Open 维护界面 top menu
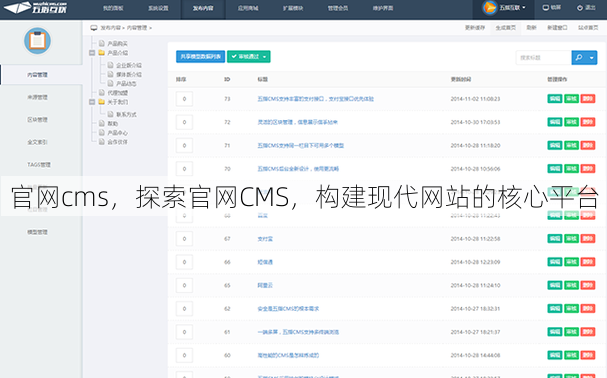Image resolution: width=607 pixels, height=378 pixels. coord(383,8)
